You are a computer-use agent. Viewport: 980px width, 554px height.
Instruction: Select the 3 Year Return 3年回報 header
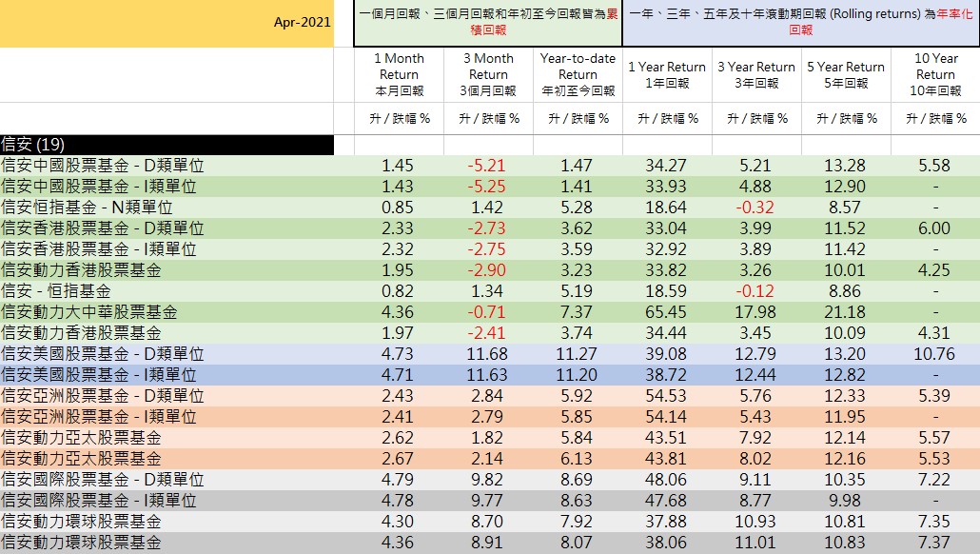(756, 74)
